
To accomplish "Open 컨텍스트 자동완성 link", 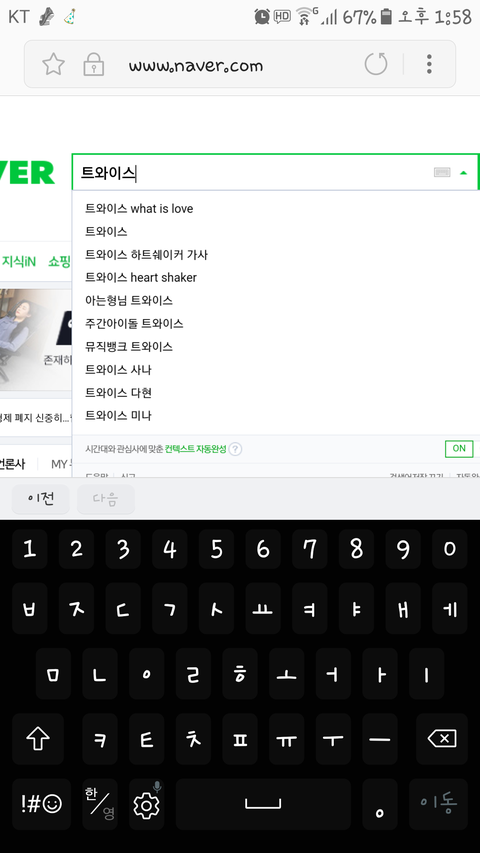I will tap(195, 449).
